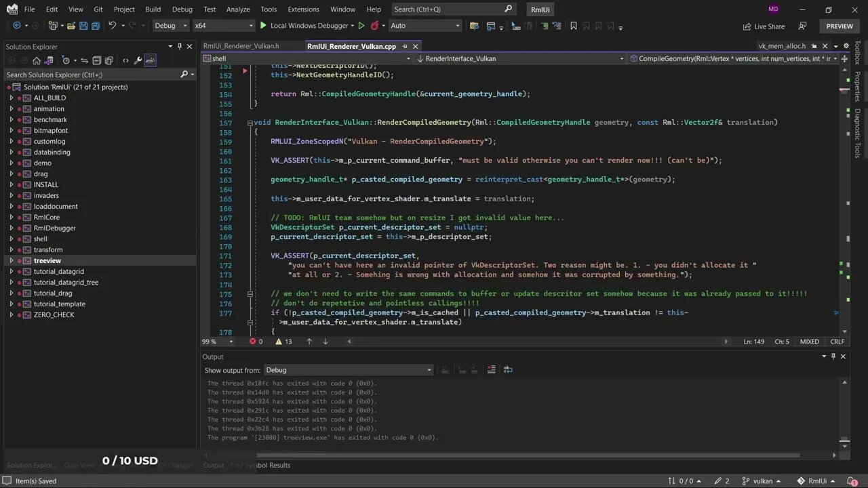The height and width of the screenshot is (488, 868).
Task: Toggle Word Wrap in Output panel
Action: (508, 370)
